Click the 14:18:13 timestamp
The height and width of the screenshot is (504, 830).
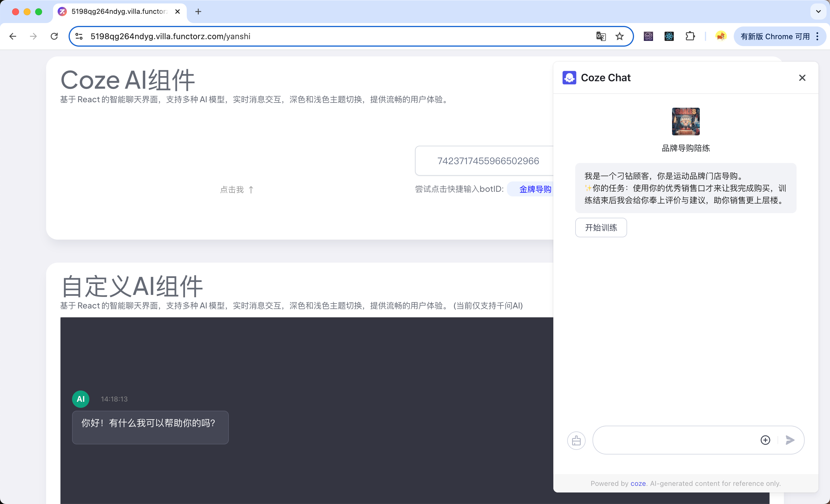click(x=114, y=399)
